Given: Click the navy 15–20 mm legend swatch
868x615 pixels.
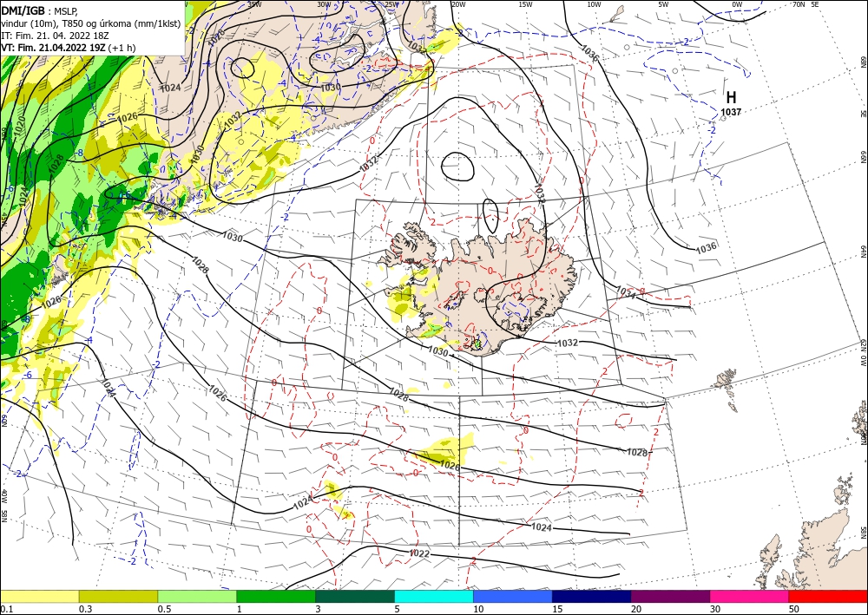Looking at the screenshot, I should [x=592, y=596].
